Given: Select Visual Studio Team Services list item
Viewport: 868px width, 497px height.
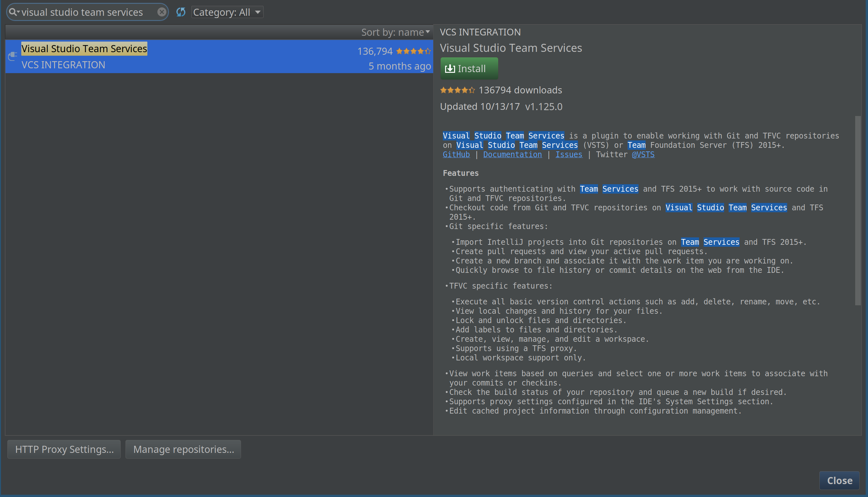Looking at the screenshot, I should [x=219, y=56].
